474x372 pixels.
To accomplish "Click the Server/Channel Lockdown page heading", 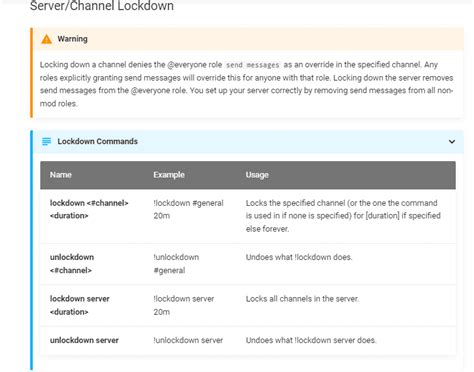I will (102, 6).
